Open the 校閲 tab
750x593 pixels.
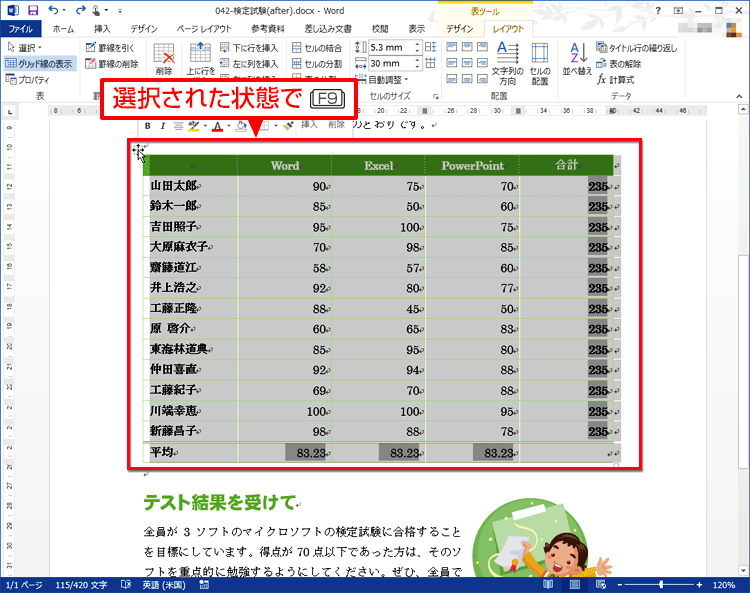click(x=380, y=29)
